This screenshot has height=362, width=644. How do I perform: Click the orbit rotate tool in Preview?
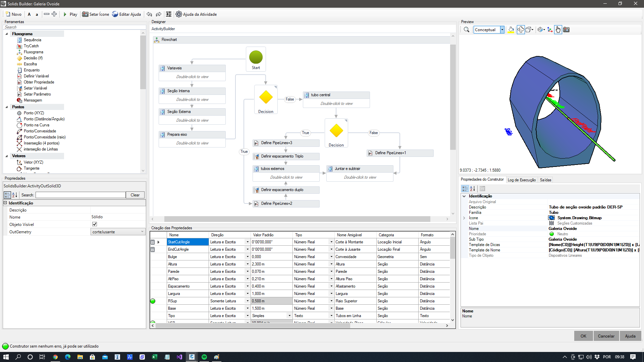pyautogui.click(x=521, y=30)
